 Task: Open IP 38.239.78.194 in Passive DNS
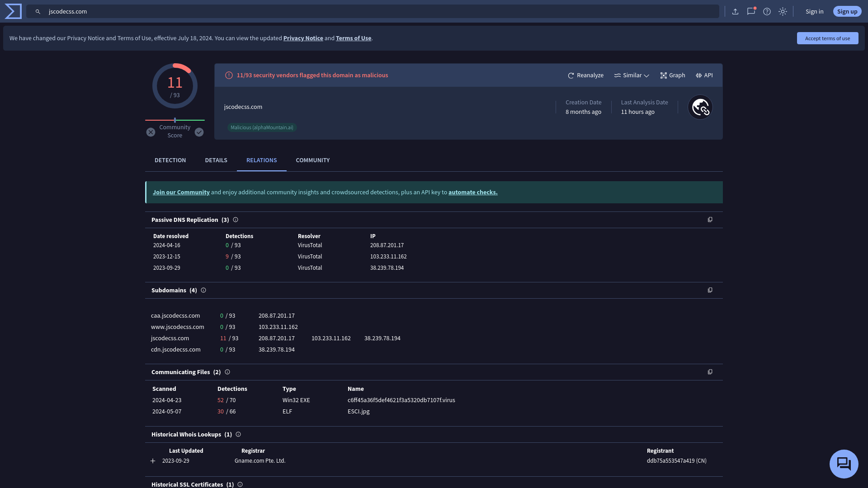pos(387,268)
